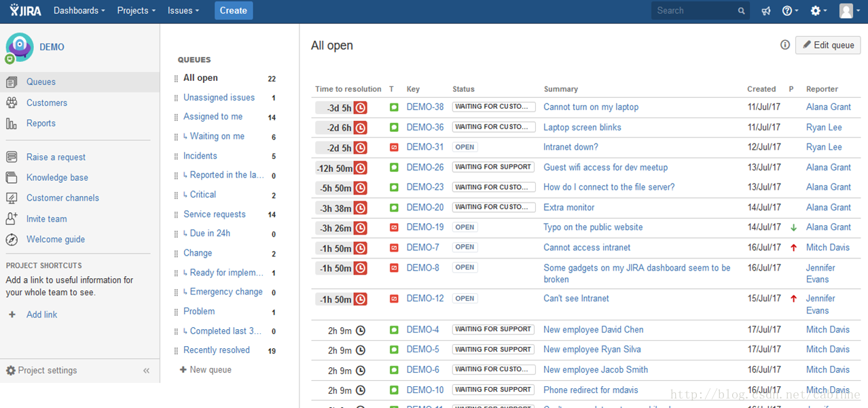The image size is (868, 408).
Task: Open the feedback megaphone icon
Action: tap(766, 11)
